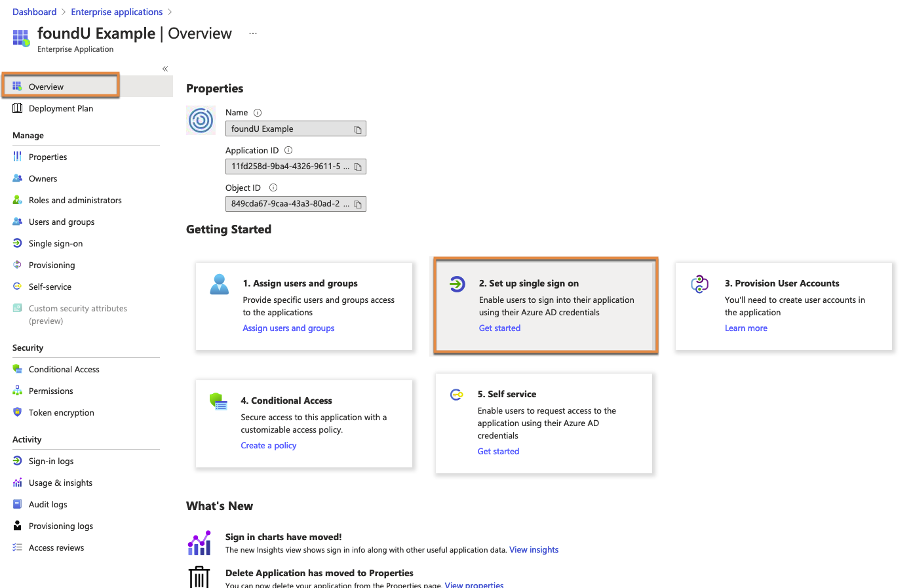Screen dimensions: 913x588
Task: Open View insights link
Action: tap(534, 550)
